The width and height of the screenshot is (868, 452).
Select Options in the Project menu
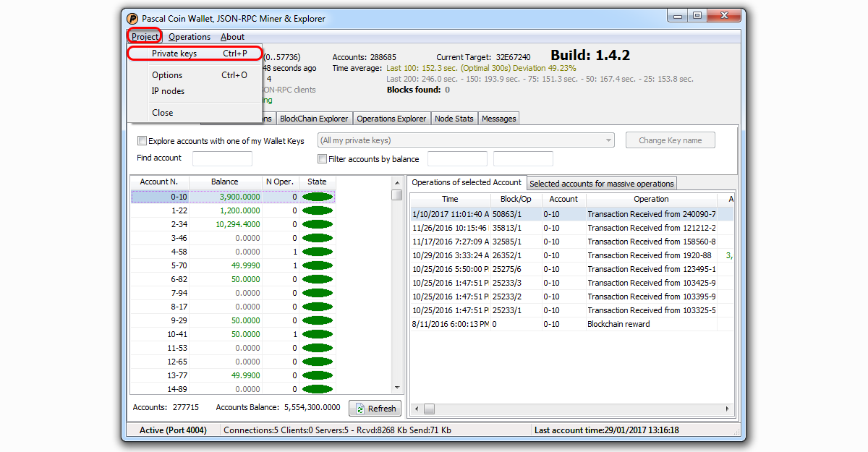coord(194,75)
